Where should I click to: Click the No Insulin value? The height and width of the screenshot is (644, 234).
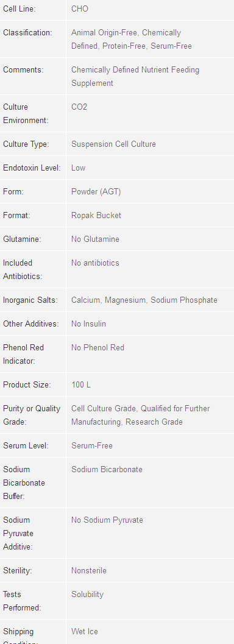[89, 324]
